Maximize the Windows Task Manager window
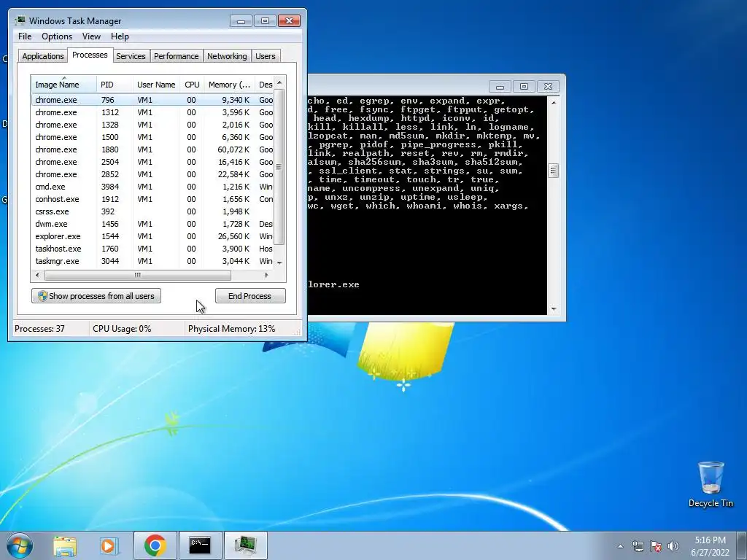This screenshot has height=560, width=747. click(x=265, y=21)
